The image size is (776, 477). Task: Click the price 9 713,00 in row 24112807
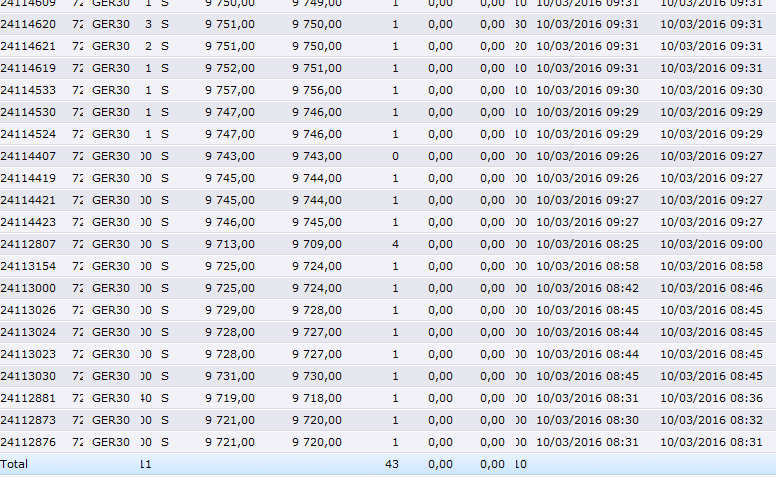(x=230, y=244)
